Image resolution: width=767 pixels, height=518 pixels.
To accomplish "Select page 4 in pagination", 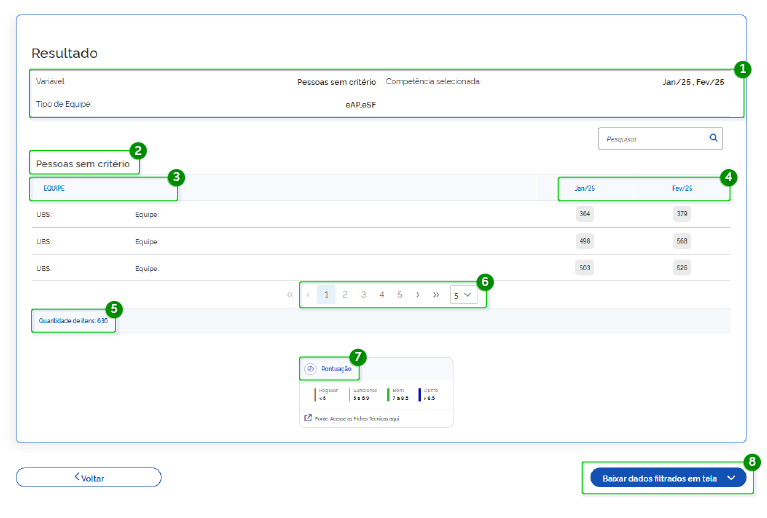I will point(381,295).
